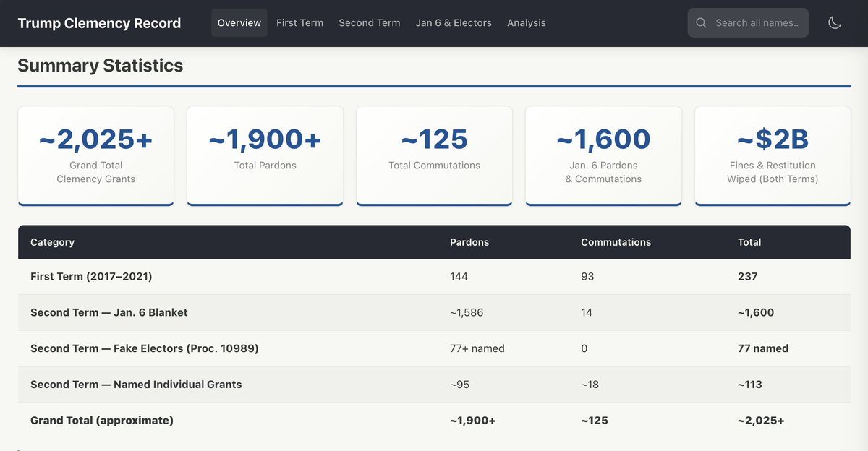Screen dimensions: 868x451
Task: Click the Total column header
Action: coord(749,242)
